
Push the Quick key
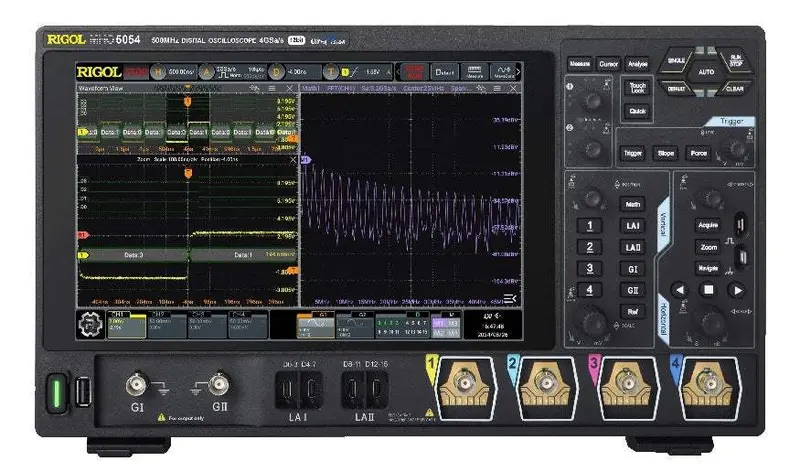[637, 111]
